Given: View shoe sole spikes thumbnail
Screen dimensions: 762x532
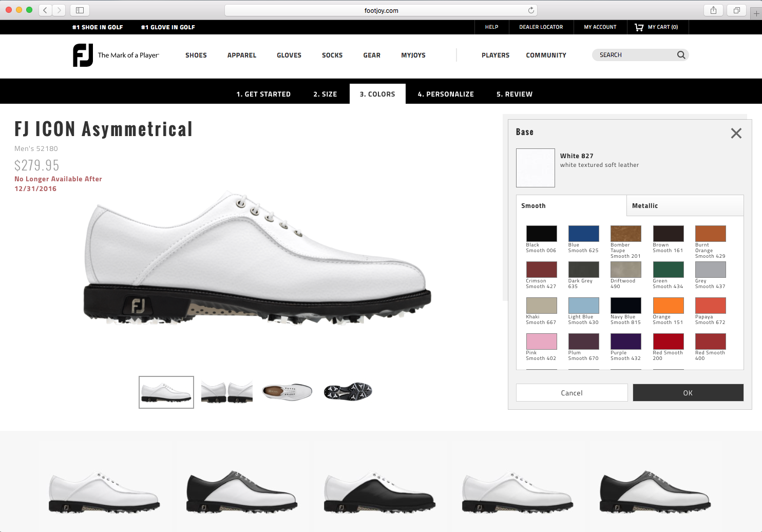Looking at the screenshot, I should pos(348,392).
